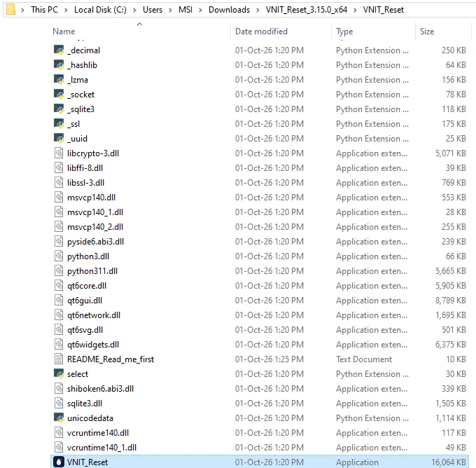The image size is (476, 468).
Task: Click the 5,665 KB size cell
Action: click(x=451, y=270)
